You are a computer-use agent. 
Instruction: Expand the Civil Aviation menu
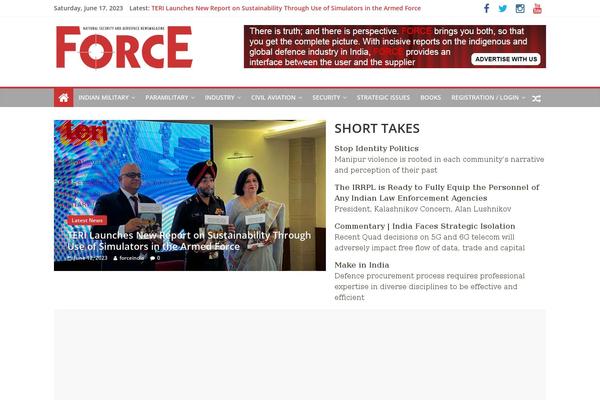tap(277, 98)
